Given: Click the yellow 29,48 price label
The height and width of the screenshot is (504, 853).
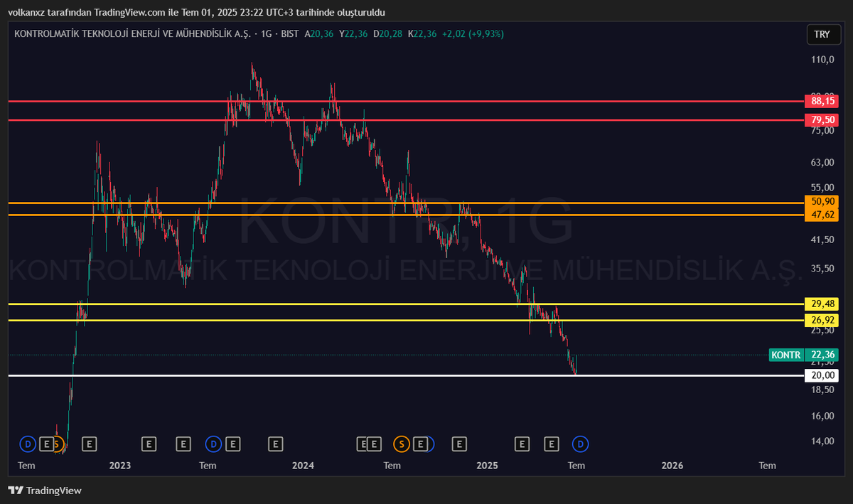Looking at the screenshot, I should pos(821,304).
